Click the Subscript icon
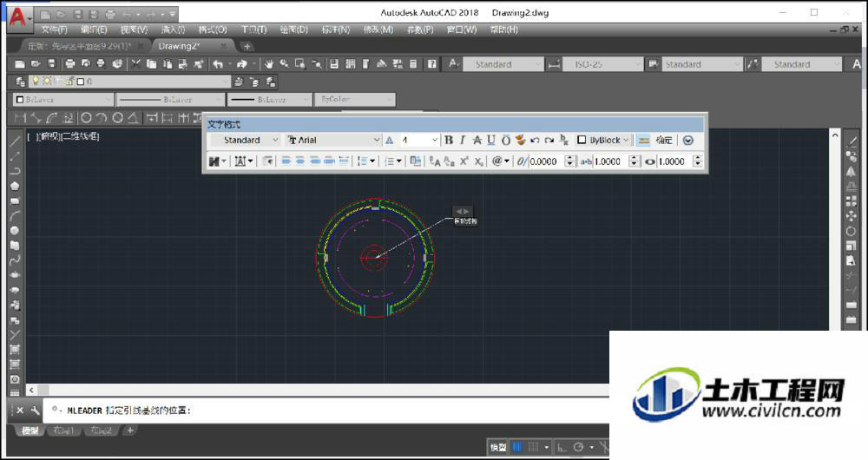Viewport: 868px width, 460px height. (x=478, y=161)
